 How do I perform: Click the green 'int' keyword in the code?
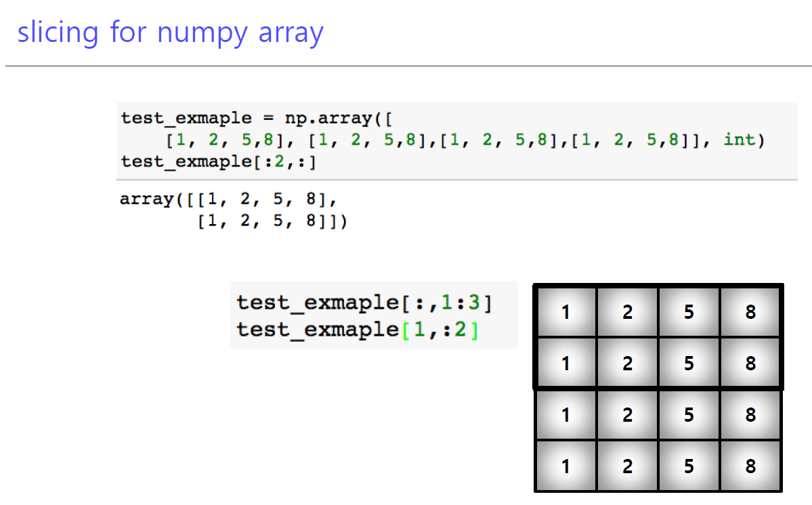[x=740, y=139]
